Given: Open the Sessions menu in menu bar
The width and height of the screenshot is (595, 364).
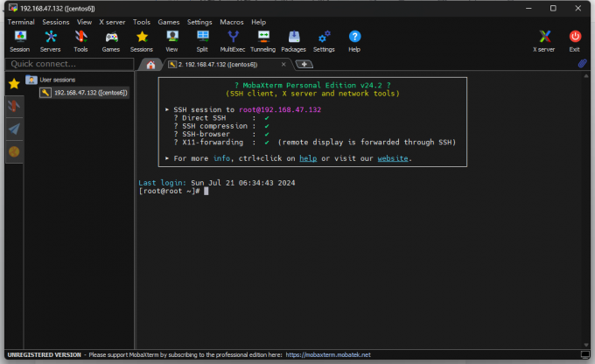Looking at the screenshot, I should [56, 22].
